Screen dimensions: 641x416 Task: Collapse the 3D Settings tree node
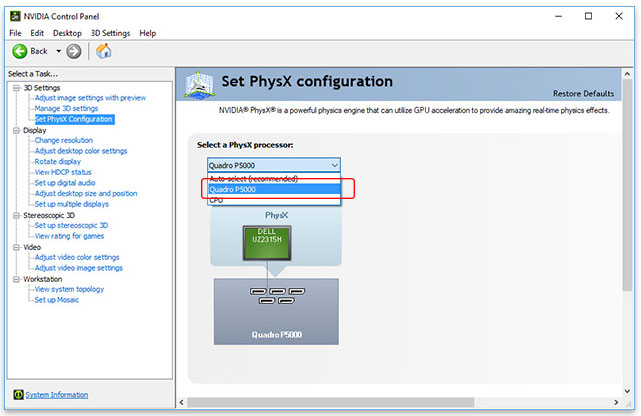tap(16, 88)
